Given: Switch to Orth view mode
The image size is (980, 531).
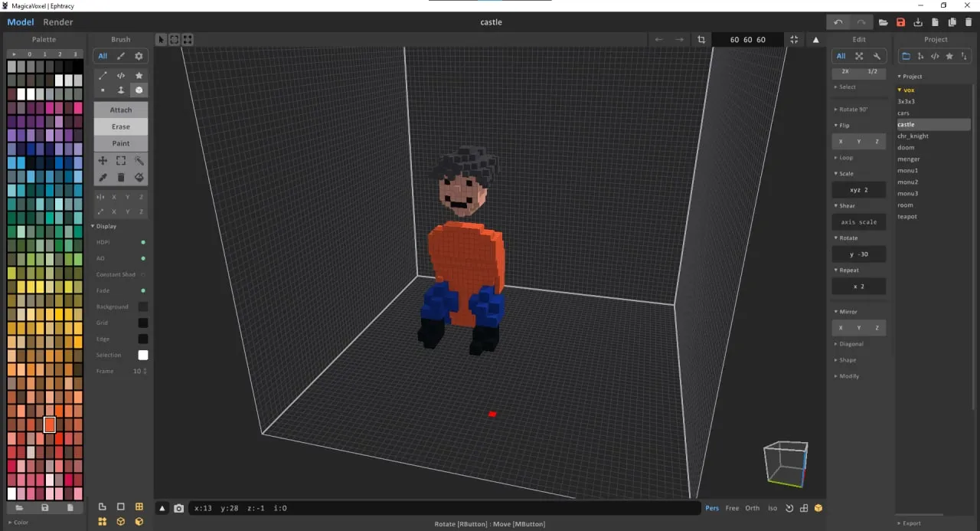Looking at the screenshot, I should coord(752,507).
